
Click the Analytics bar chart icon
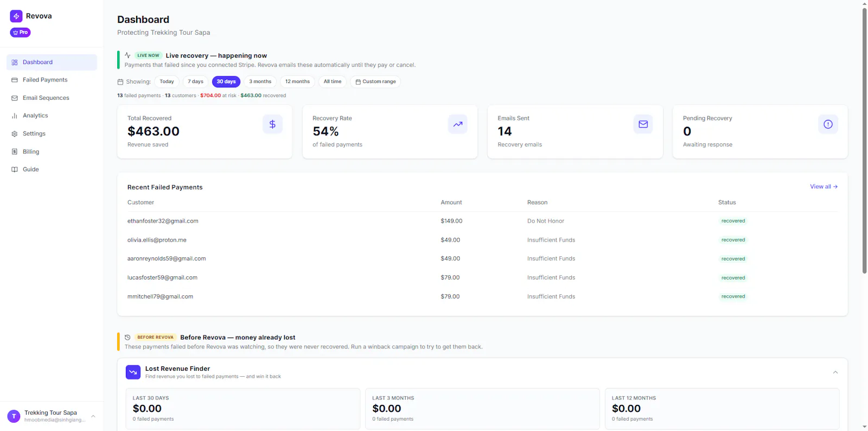pyautogui.click(x=15, y=116)
